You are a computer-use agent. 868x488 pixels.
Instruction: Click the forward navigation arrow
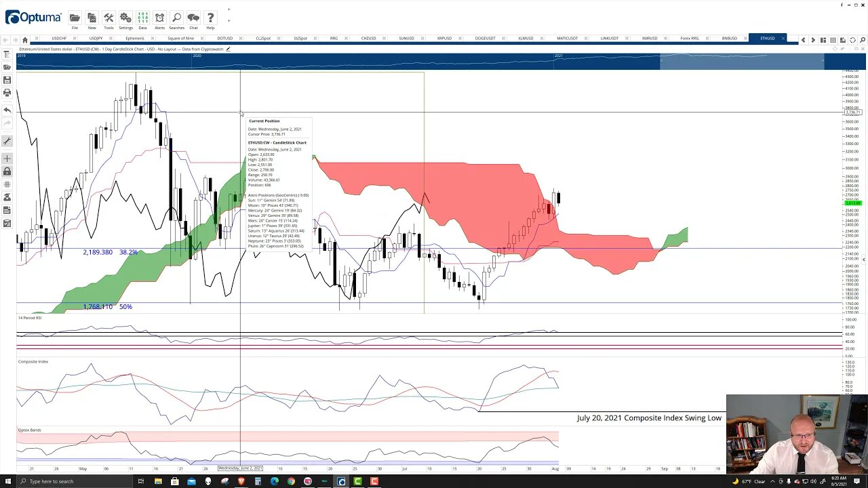[16, 40]
